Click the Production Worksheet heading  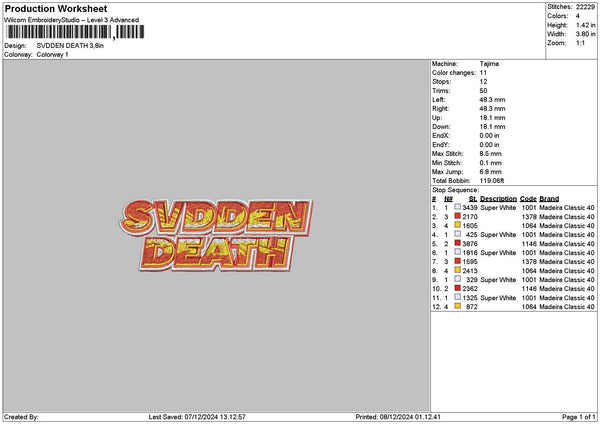56,9
